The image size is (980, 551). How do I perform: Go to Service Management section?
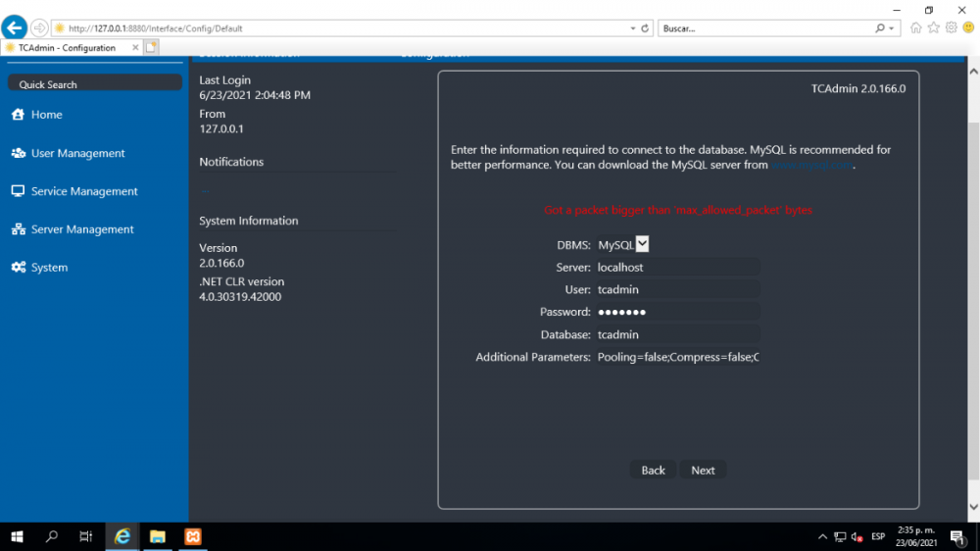[x=84, y=191]
